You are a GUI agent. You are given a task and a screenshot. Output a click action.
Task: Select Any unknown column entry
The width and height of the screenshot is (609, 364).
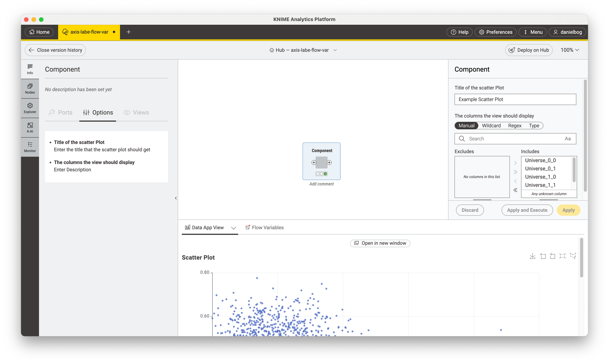pyautogui.click(x=549, y=194)
